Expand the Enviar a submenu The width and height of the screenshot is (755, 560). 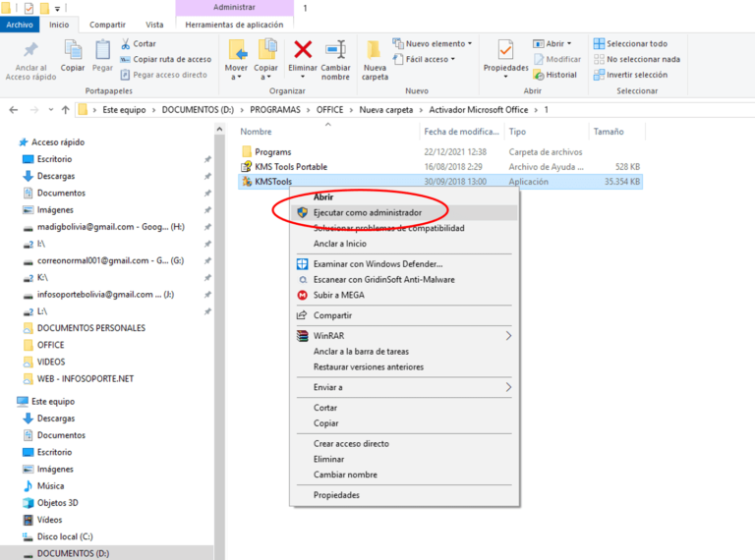point(403,387)
